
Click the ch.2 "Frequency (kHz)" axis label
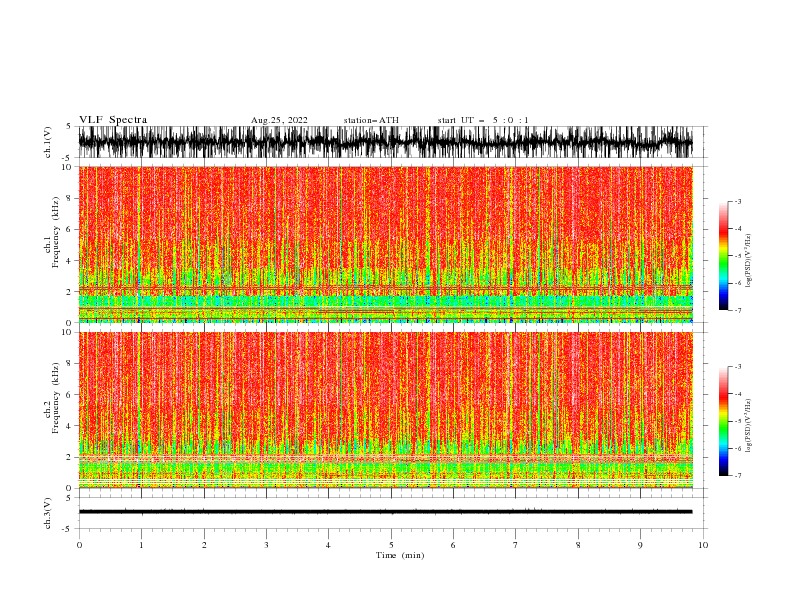coord(56,398)
